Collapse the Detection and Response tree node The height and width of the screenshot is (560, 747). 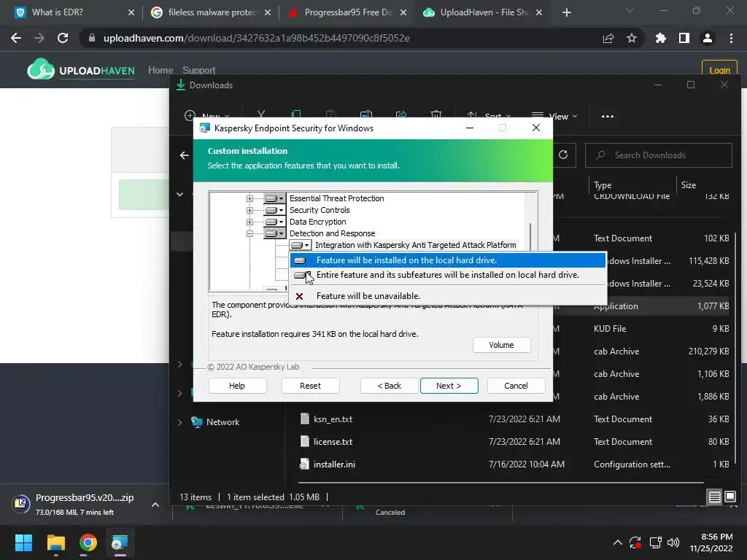point(249,233)
